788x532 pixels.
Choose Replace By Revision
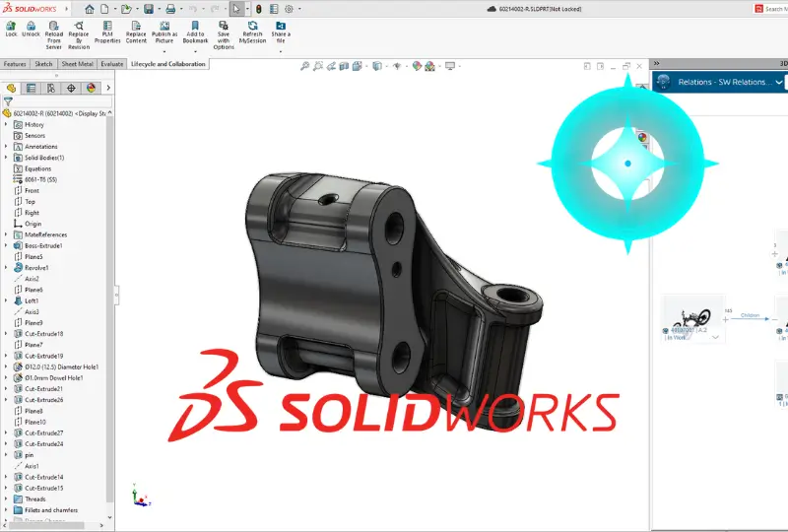coord(79,35)
